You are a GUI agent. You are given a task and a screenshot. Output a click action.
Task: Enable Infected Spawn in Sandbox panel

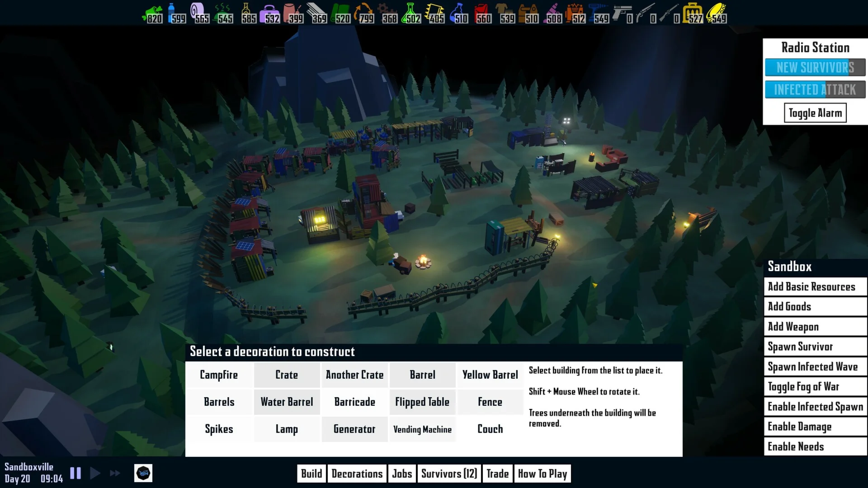(x=815, y=407)
